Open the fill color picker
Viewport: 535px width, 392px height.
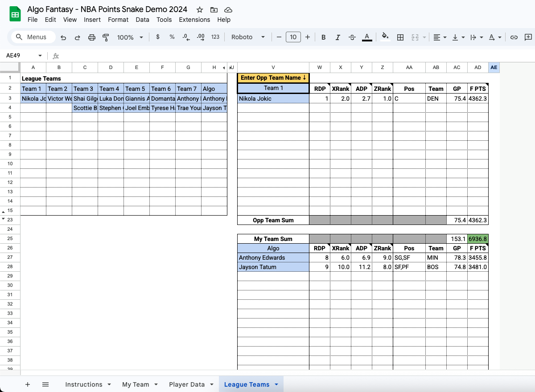pyautogui.click(x=386, y=37)
